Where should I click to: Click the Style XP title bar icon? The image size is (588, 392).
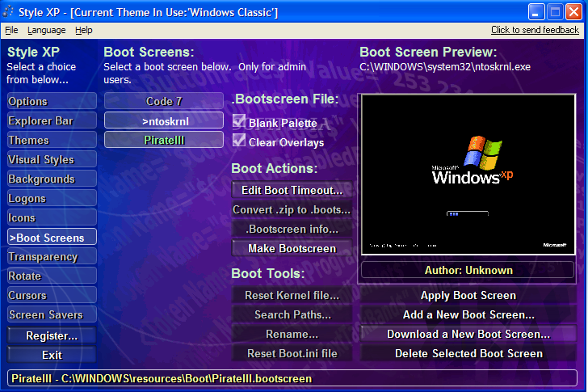(x=8, y=12)
